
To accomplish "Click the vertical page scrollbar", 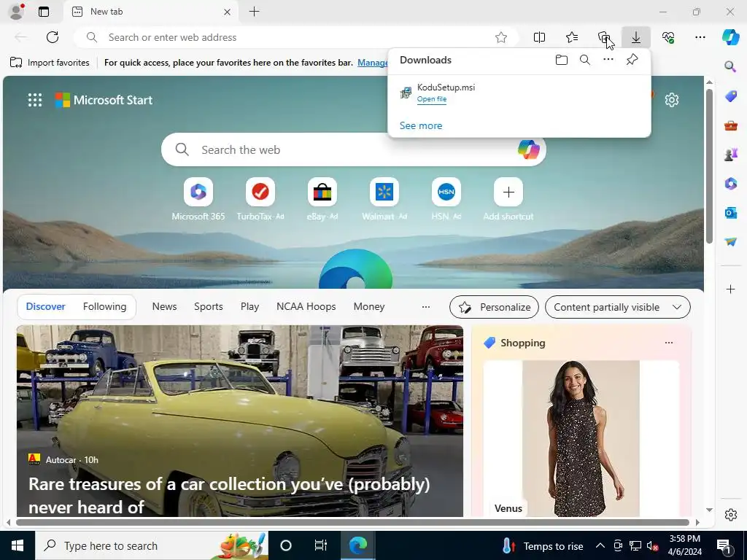I will 709,167.
